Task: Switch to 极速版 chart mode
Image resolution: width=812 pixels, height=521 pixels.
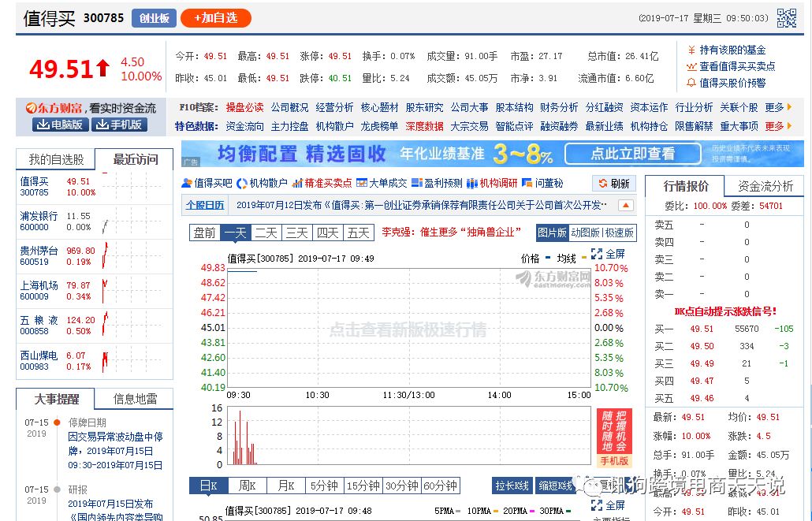Action: 620,233
